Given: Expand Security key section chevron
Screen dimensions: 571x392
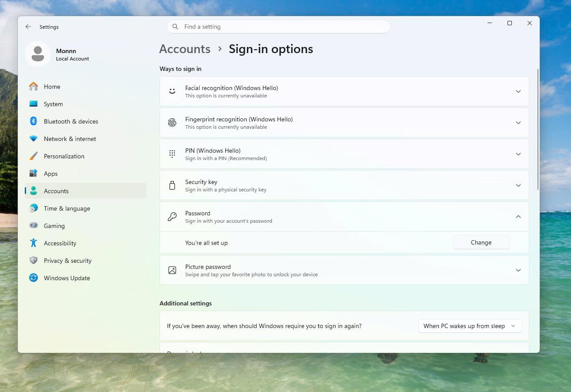Looking at the screenshot, I should click(518, 185).
